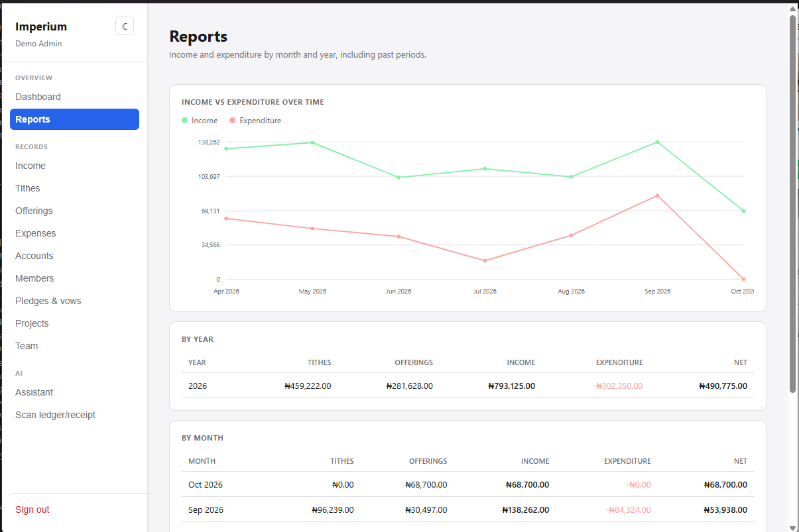Click the Sep 2026 income data point
Image resolution: width=799 pixels, height=532 pixels.
(657, 142)
